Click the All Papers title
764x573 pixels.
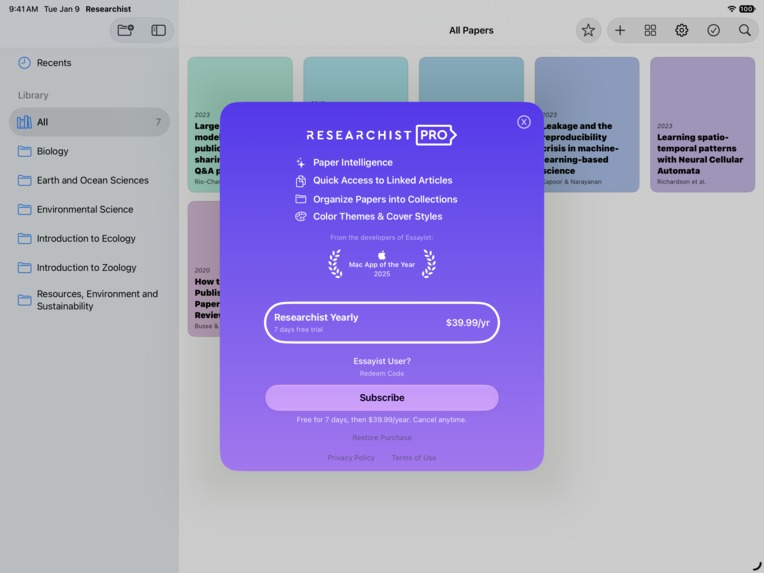point(471,30)
